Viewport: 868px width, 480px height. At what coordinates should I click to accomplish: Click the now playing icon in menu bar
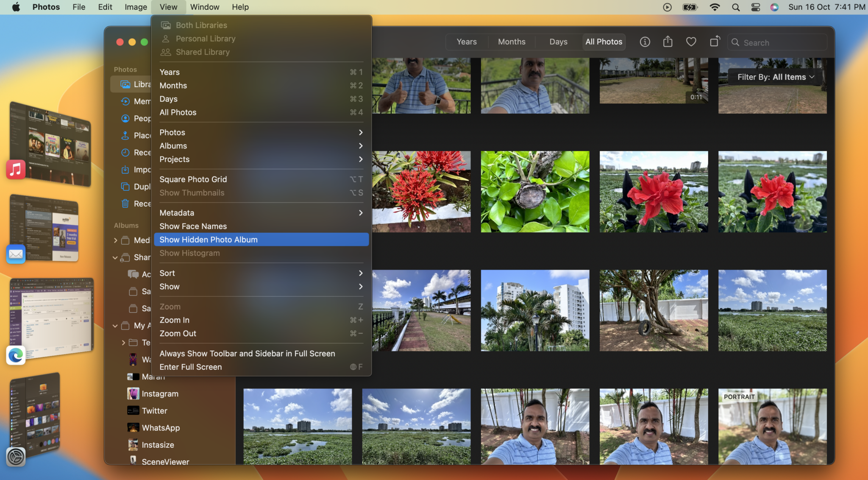(x=667, y=7)
